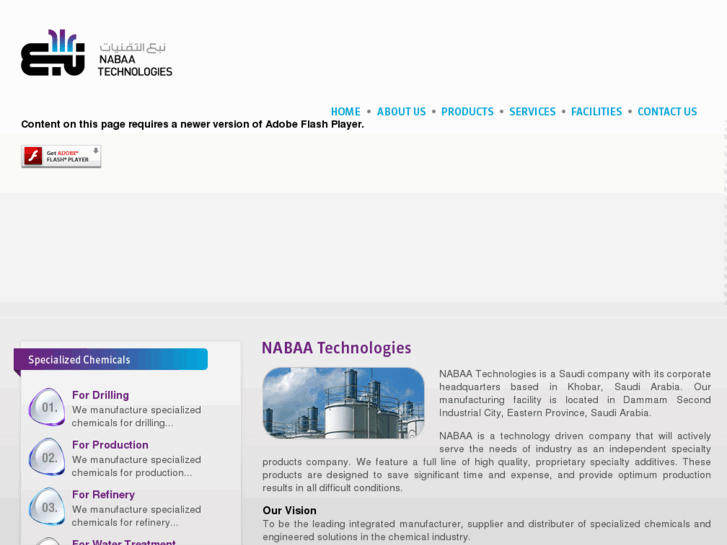Click the Our Vision heading
Screen dimensions: 727x545
click(289, 510)
